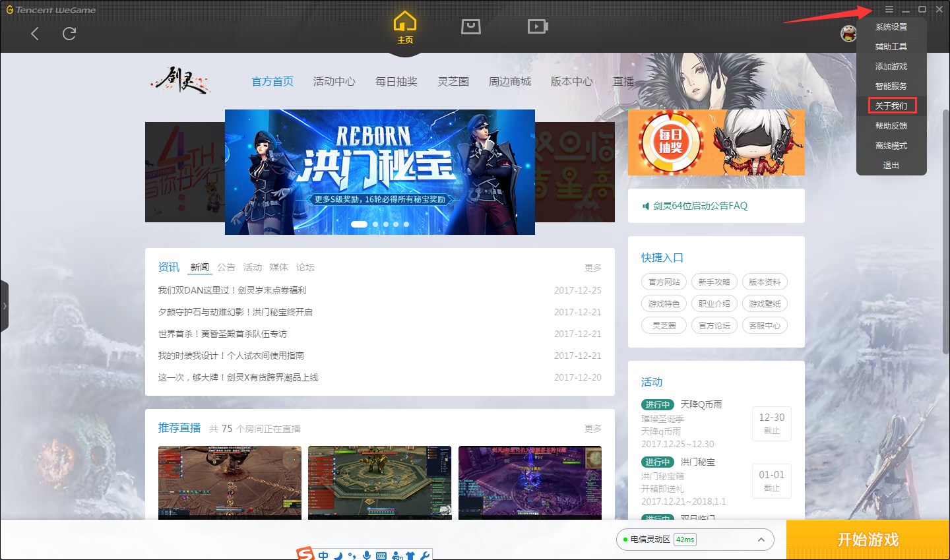
Task: Click the user avatar in title bar
Action: (x=848, y=34)
